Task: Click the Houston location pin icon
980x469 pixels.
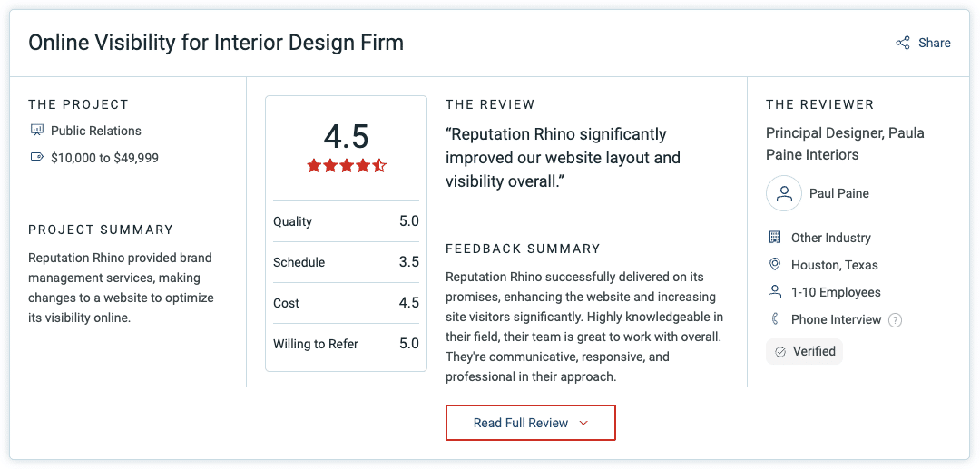Action: (775, 265)
